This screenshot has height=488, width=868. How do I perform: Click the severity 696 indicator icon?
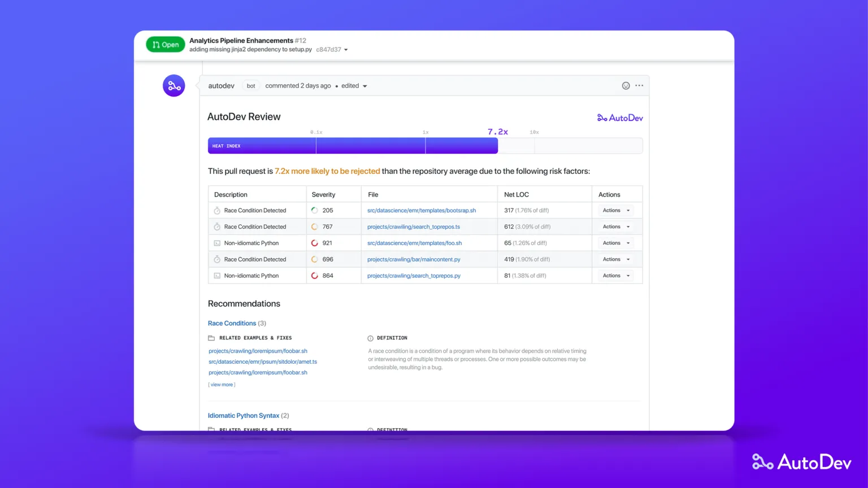pyautogui.click(x=315, y=259)
